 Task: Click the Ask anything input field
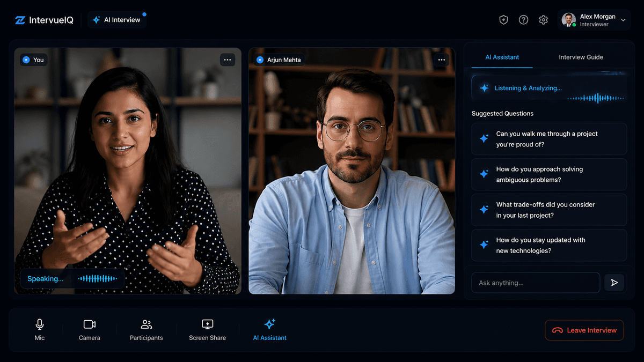point(535,283)
